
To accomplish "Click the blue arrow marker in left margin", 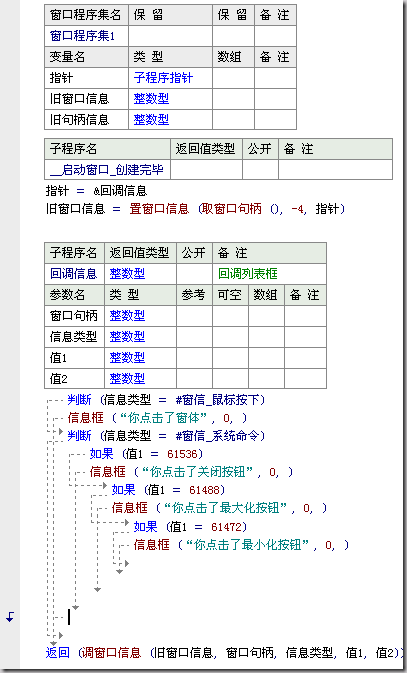I will (x=10, y=617).
